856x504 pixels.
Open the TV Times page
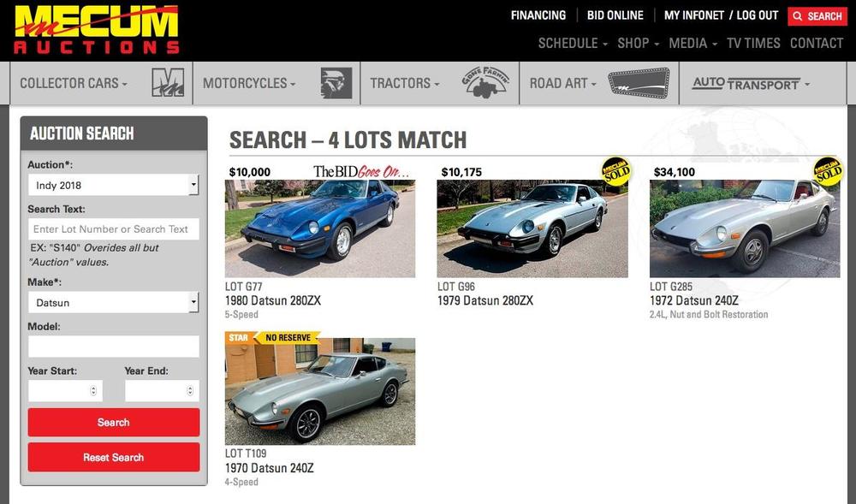753,43
